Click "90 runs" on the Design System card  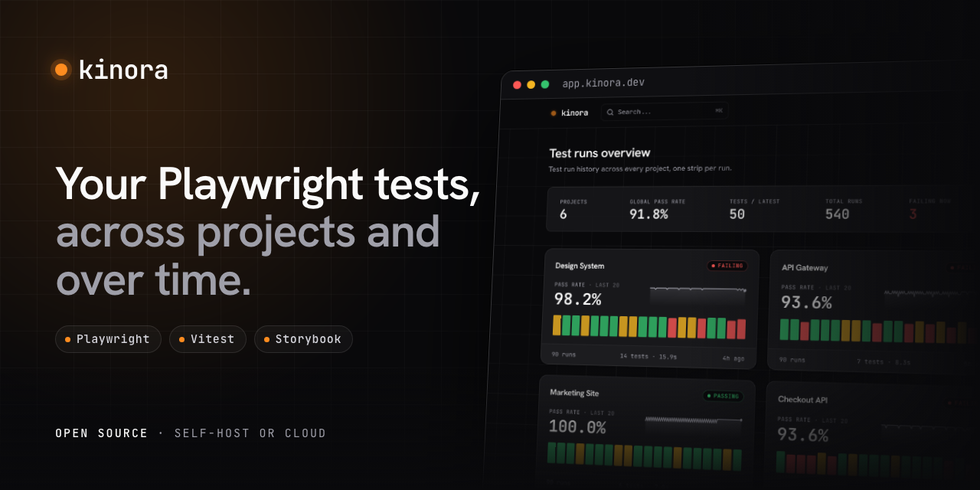563,355
